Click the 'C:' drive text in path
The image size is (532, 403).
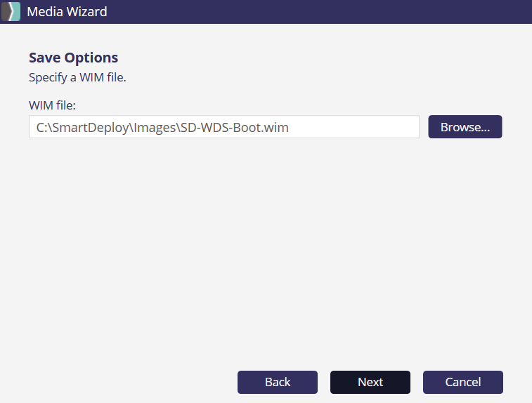[42, 128]
